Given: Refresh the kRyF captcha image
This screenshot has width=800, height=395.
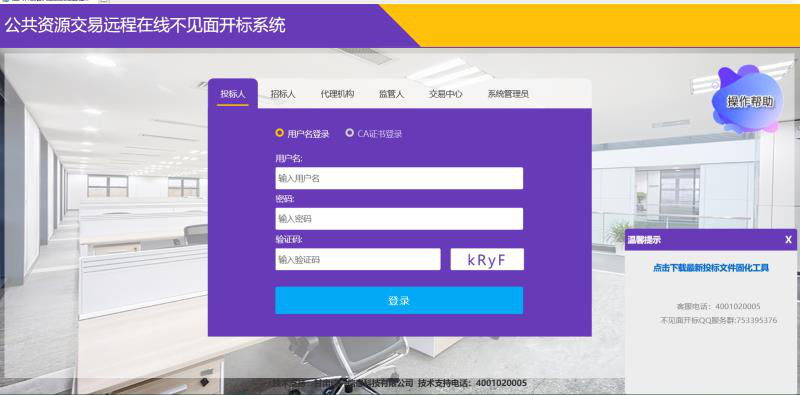Looking at the screenshot, I should pos(487,259).
